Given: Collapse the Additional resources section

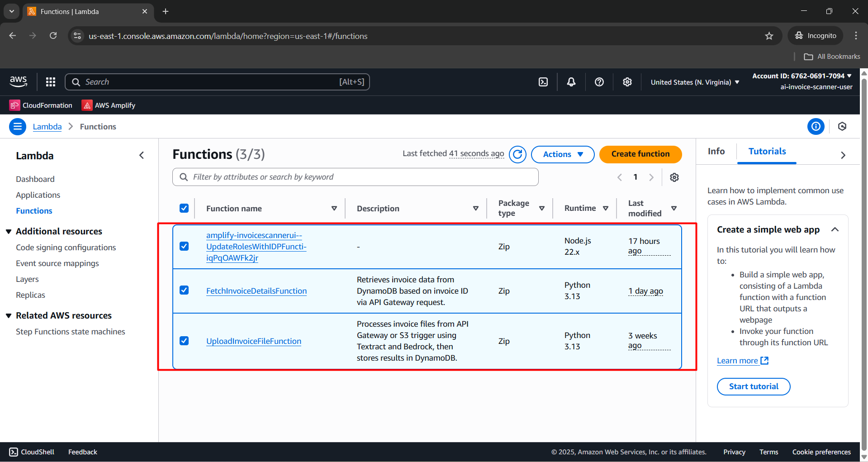Looking at the screenshot, I should tap(9, 232).
